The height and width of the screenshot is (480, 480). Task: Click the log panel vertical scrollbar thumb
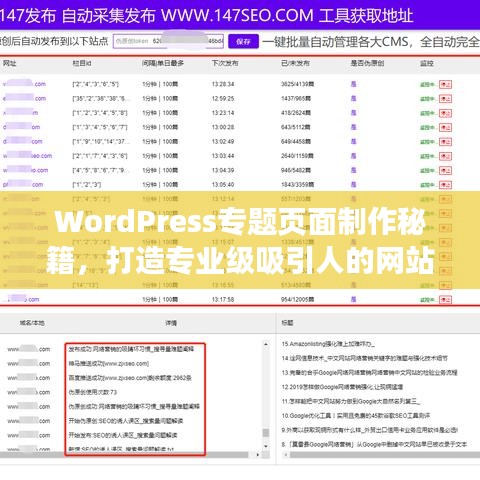(266, 433)
